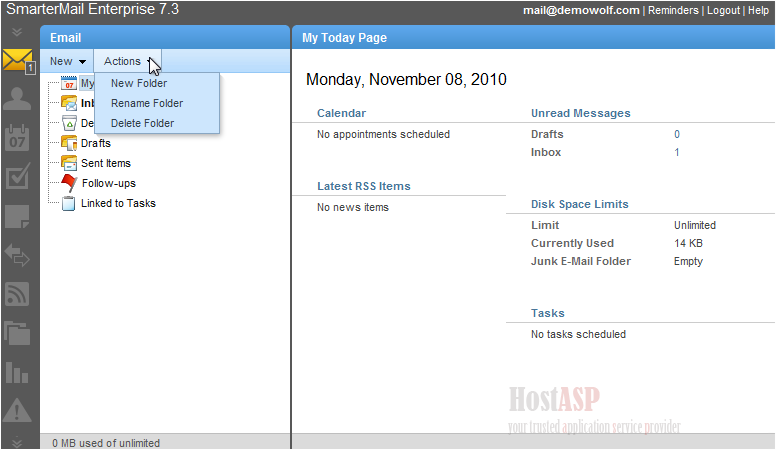Open the Tasks checkmark icon in sidebar
The width and height of the screenshot is (776, 450).
pyautogui.click(x=17, y=176)
